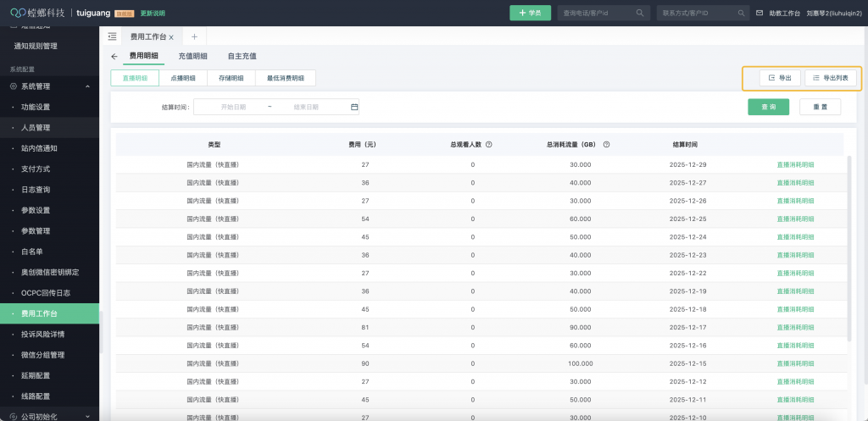Screen dimensions: 868x421
Task: Click the green 查询 button
Action: coord(768,107)
